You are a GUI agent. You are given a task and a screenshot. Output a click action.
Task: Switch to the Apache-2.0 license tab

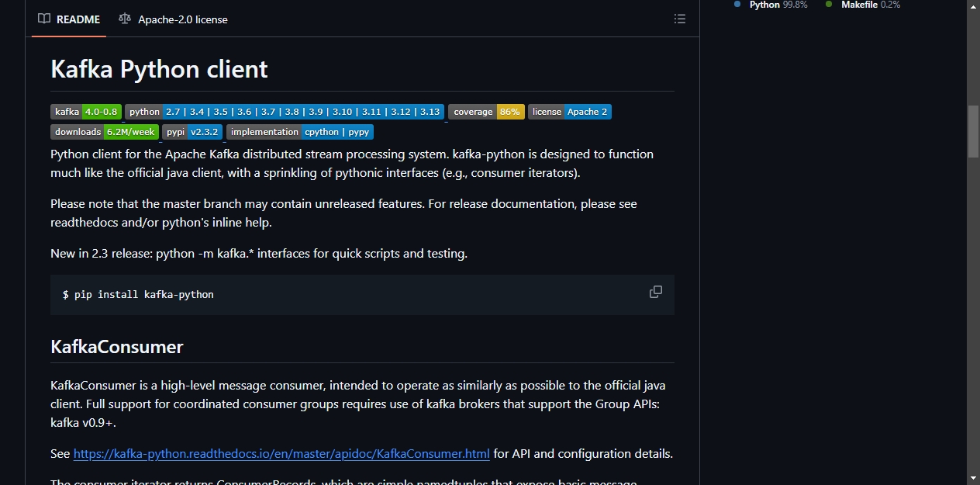174,19
